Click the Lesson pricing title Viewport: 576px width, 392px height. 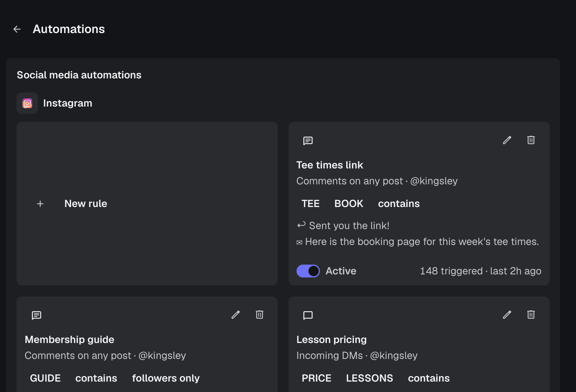tap(332, 340)
